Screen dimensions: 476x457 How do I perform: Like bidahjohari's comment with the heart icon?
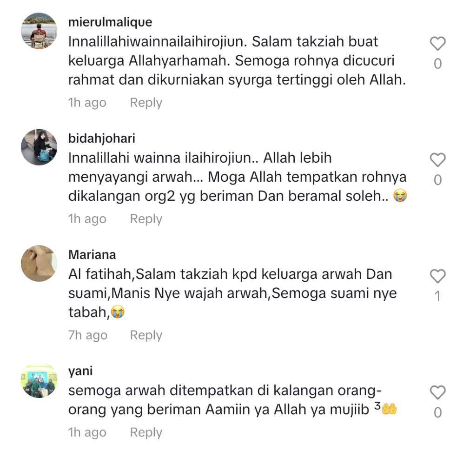coord(437,160)
